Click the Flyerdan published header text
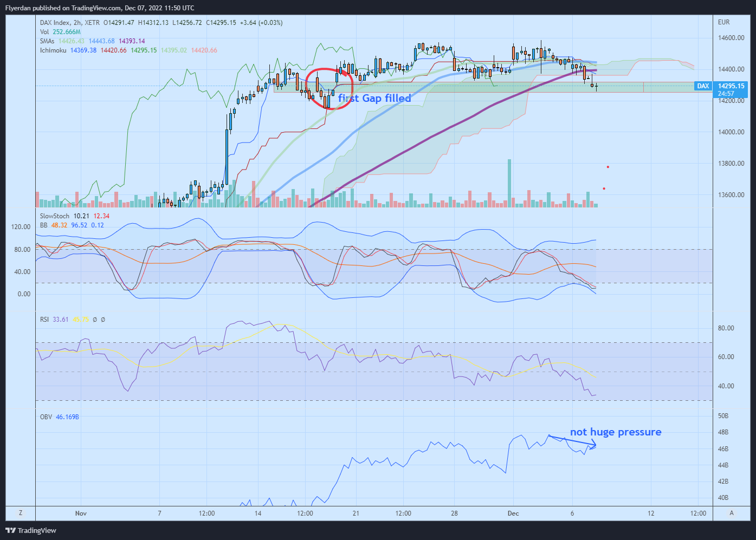This screenshot has width=756, height=540. [x=100, y=8]
